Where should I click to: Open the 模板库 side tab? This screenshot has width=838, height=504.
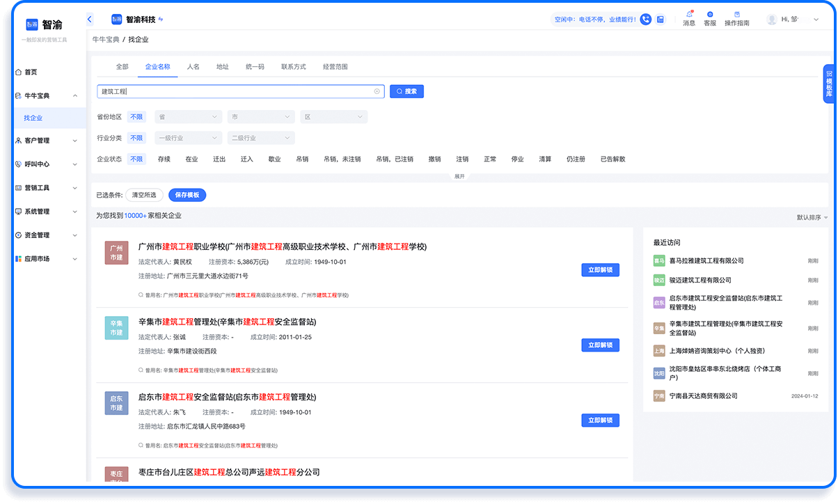[829, 84]
